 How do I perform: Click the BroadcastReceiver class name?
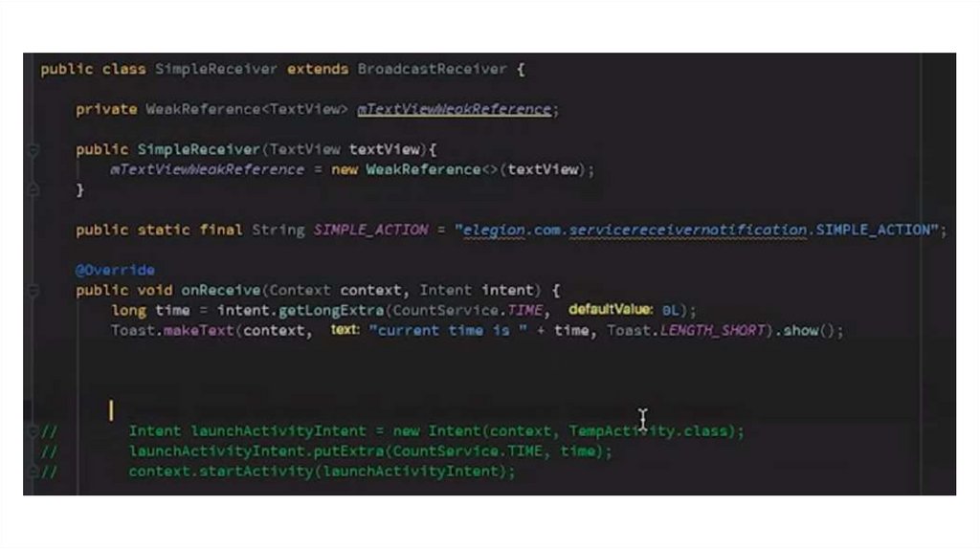point(432,69)
